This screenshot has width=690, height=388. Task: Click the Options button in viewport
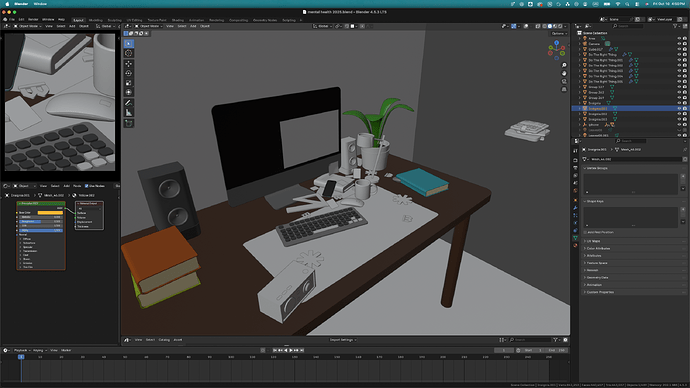(558, 33)
